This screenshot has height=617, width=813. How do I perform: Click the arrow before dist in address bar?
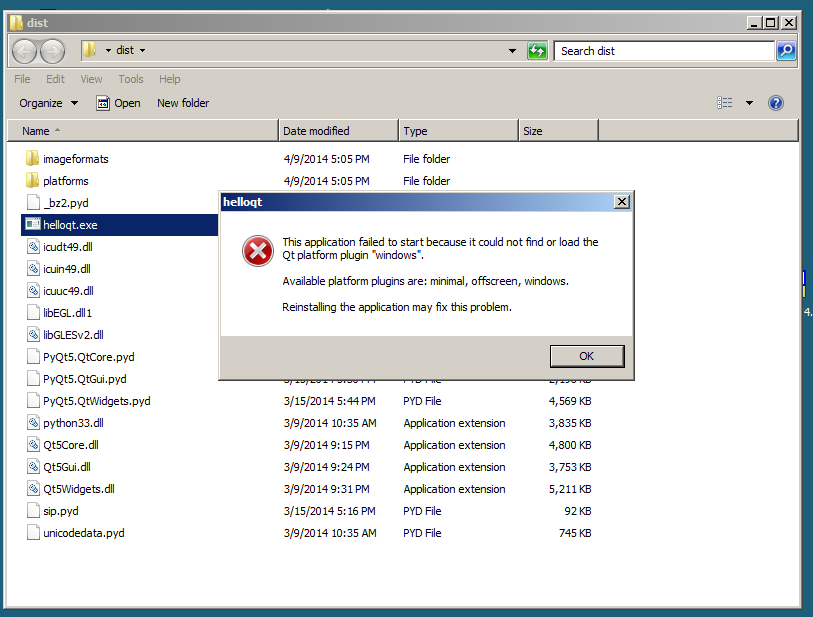(108, 50)
